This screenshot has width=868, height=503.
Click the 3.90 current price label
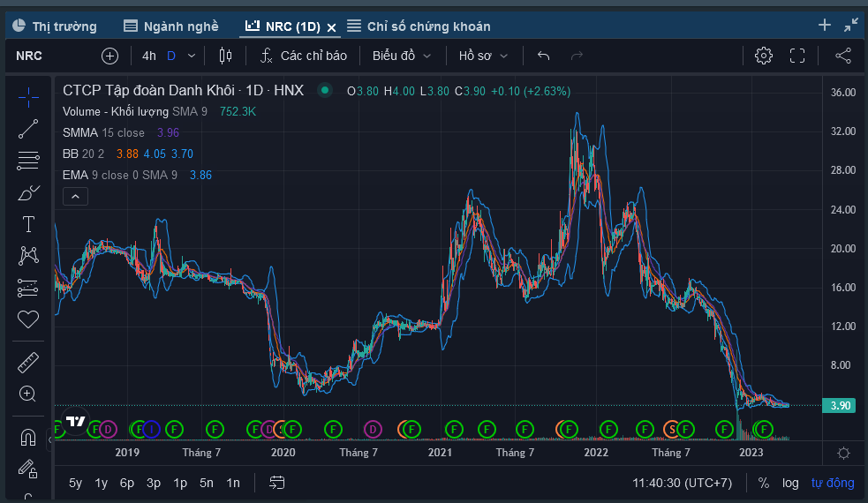839,406
